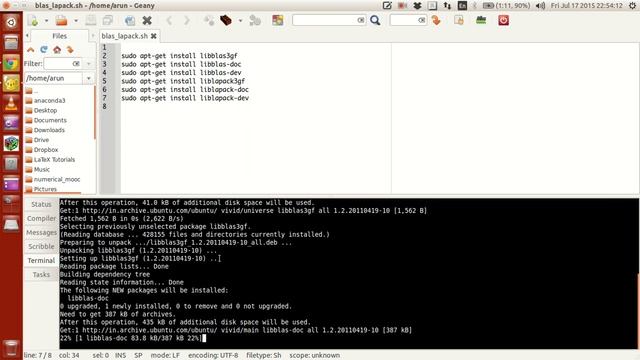Navigate forward with the right arrow icon
The height and width of the screenshot is (360, 640).
(187, 20)
